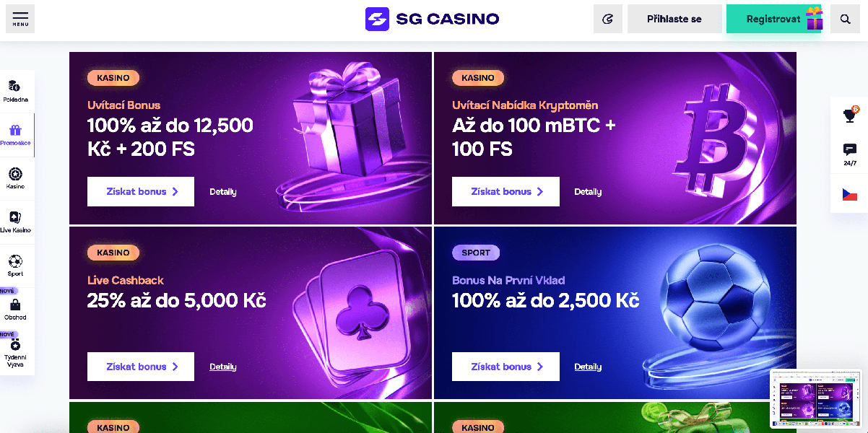Open the hamburger MENU button
Viewport: 868px width, 433px height.
(20, 19)
